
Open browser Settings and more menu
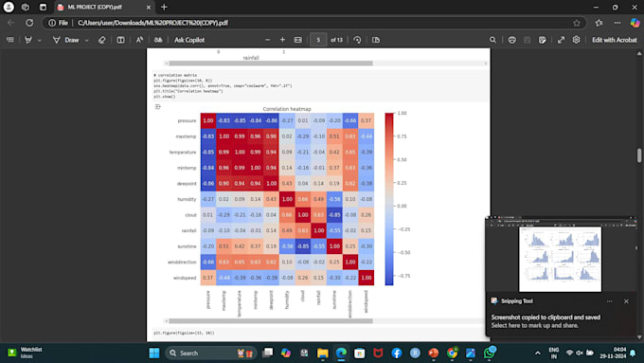(617, 23)
